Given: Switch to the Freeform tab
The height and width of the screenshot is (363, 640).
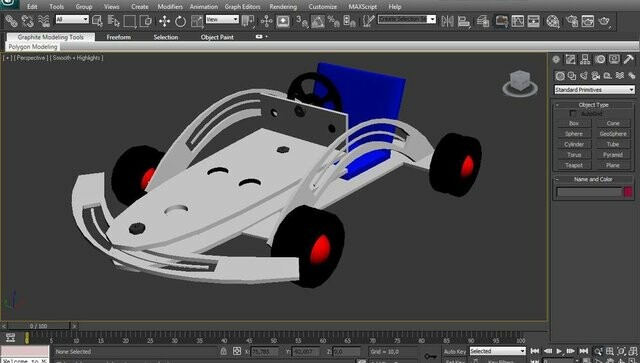Looking at the screenshot, I should (x=118, y=37).
